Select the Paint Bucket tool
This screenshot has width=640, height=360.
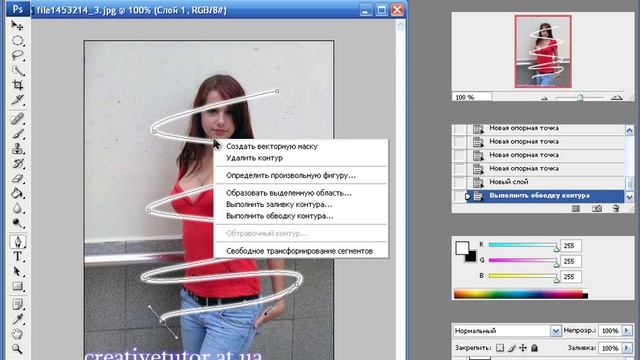(17, 193)
